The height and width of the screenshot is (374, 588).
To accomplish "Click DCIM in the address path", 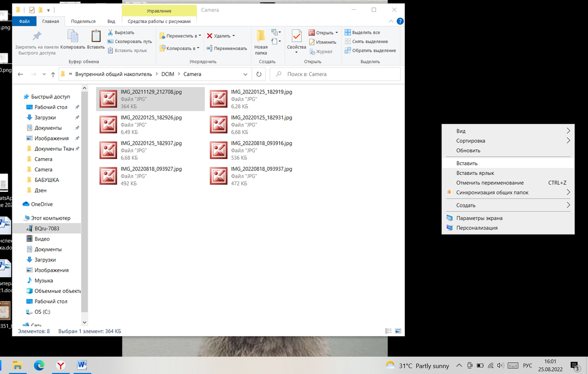I will tap(167, 74).
